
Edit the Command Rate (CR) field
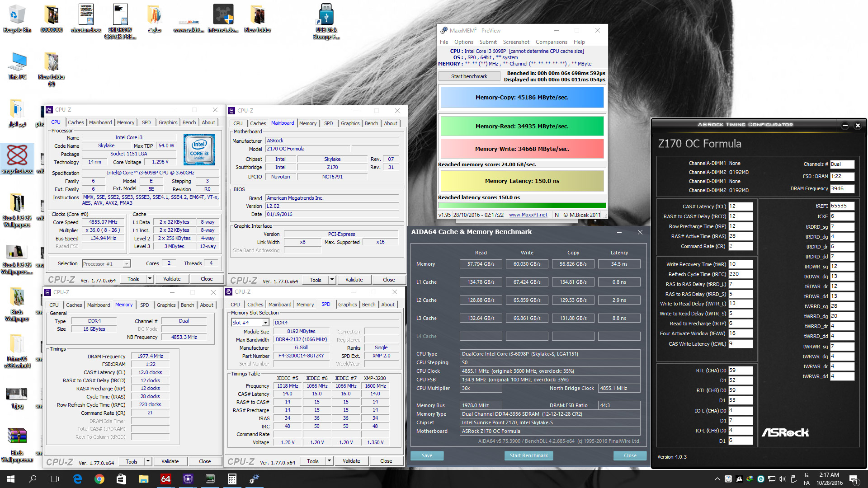tap(741, 246)
